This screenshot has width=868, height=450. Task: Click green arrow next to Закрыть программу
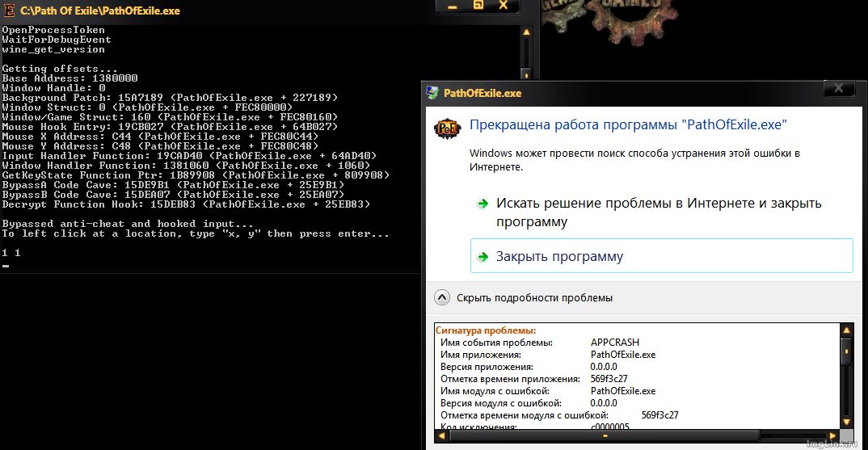pyautogui.click(x=483, y=257)
